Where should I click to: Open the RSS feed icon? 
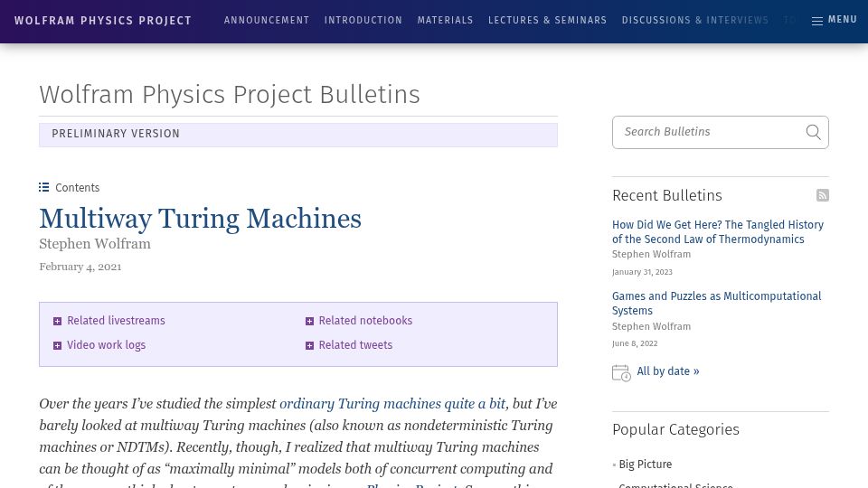823,195
